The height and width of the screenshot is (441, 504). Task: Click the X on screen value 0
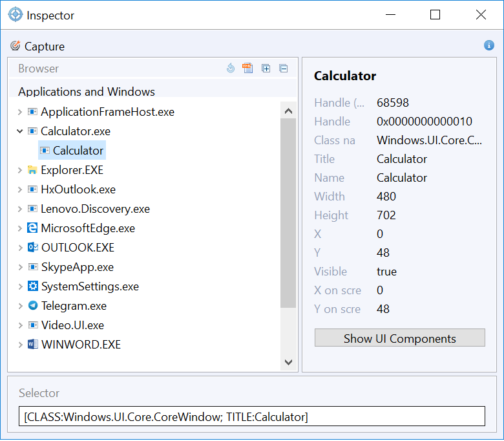coord(379,290)
